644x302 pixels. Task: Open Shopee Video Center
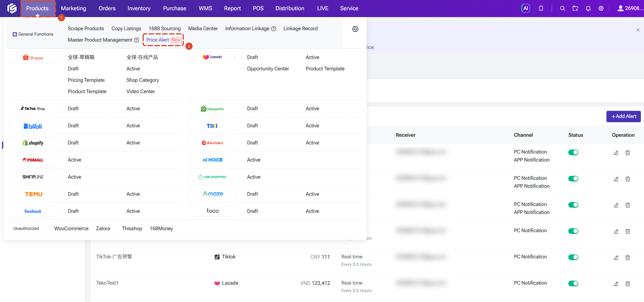[141, 91]
